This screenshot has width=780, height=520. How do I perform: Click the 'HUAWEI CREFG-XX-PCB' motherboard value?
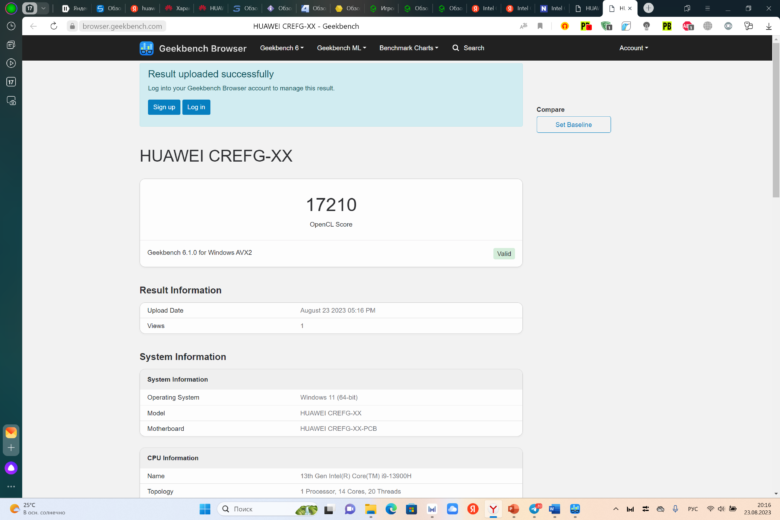(338, 428)
